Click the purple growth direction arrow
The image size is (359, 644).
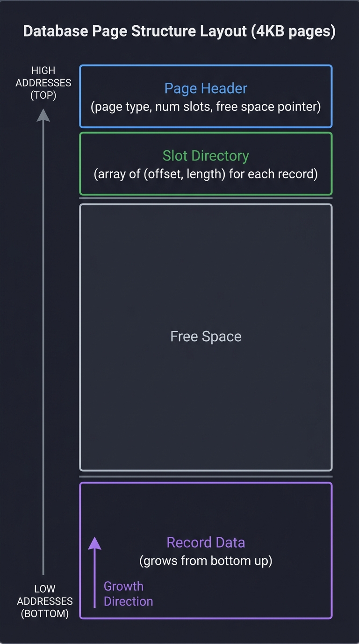click(95, 573)
